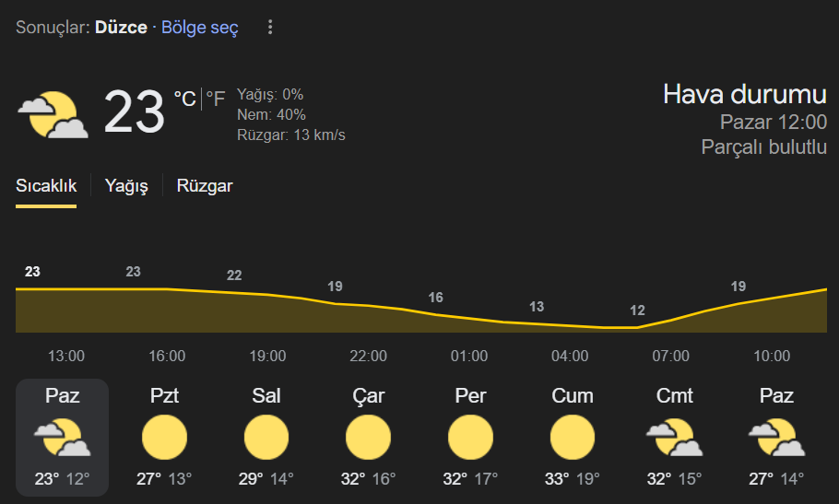Click the 07:00 point on temperature graph
Image resolution: width=839 pixels, height=504 pixels.
tap(670, 322)
